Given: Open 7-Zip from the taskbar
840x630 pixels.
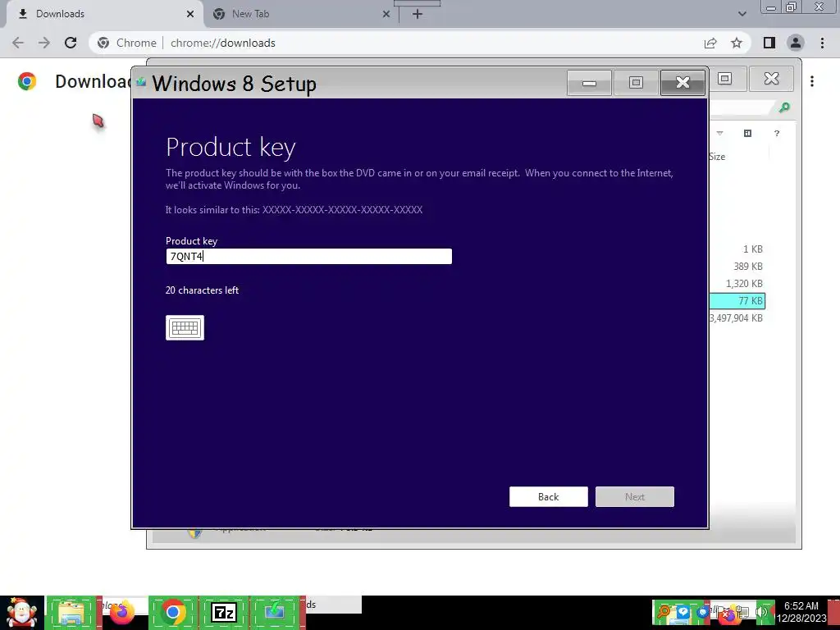Looking at the screenshot, I should (224, 612).
